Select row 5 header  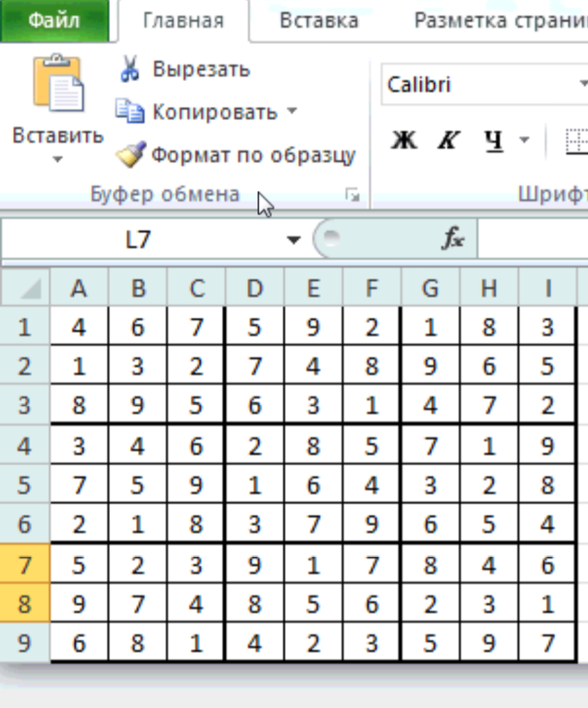[x=25, y=486]
